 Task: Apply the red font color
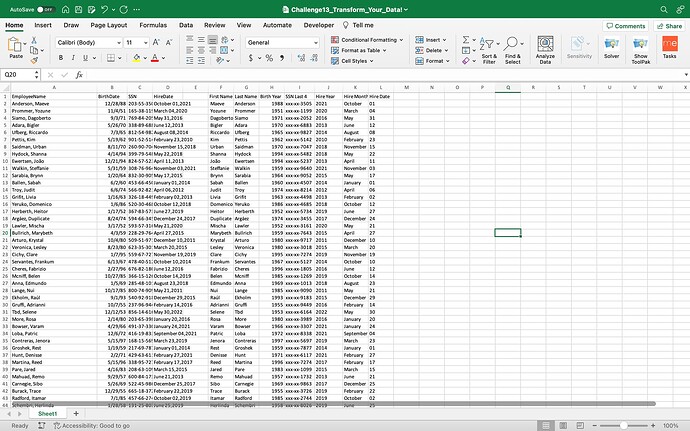tap(154, 58)
